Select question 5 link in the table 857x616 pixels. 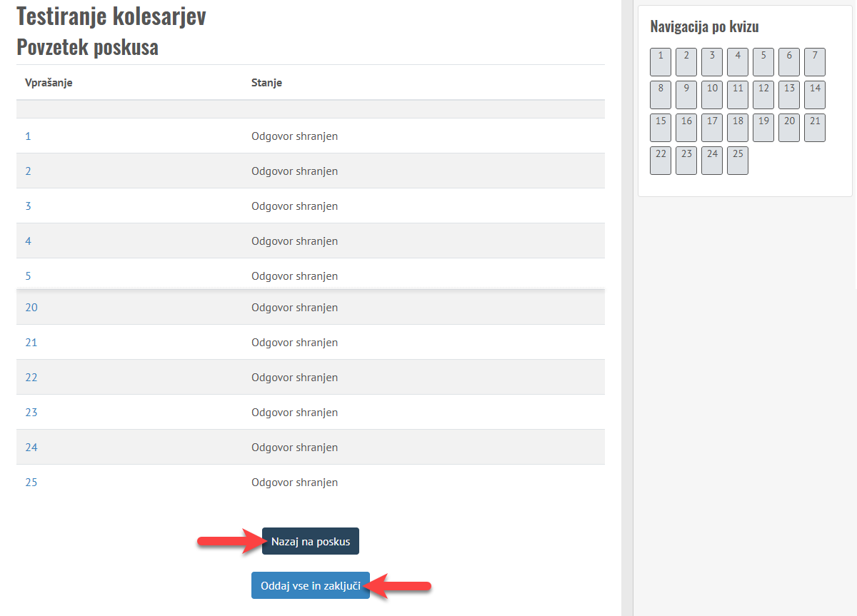click(28, 276)
